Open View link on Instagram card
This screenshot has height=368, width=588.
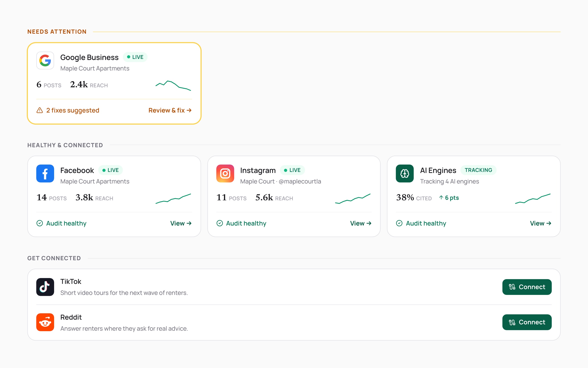click(361, 223)
